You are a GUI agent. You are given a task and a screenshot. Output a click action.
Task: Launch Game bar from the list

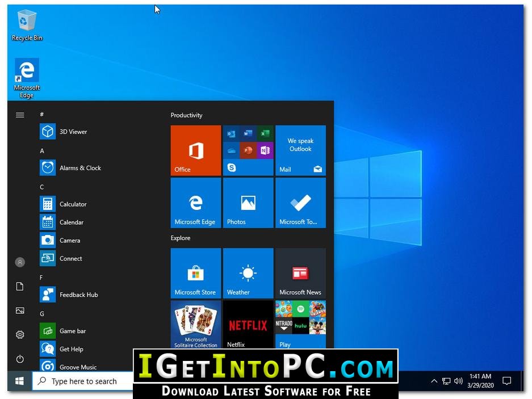click(95, 331)
